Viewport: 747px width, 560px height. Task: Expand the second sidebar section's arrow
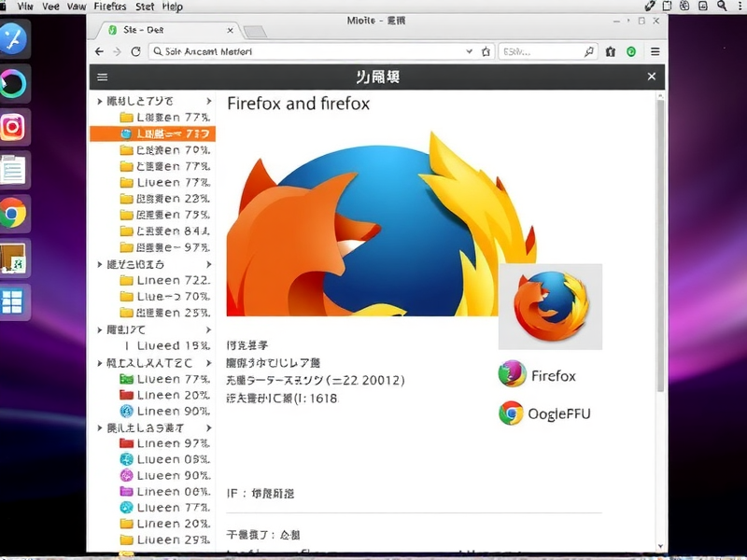point(100,263)
